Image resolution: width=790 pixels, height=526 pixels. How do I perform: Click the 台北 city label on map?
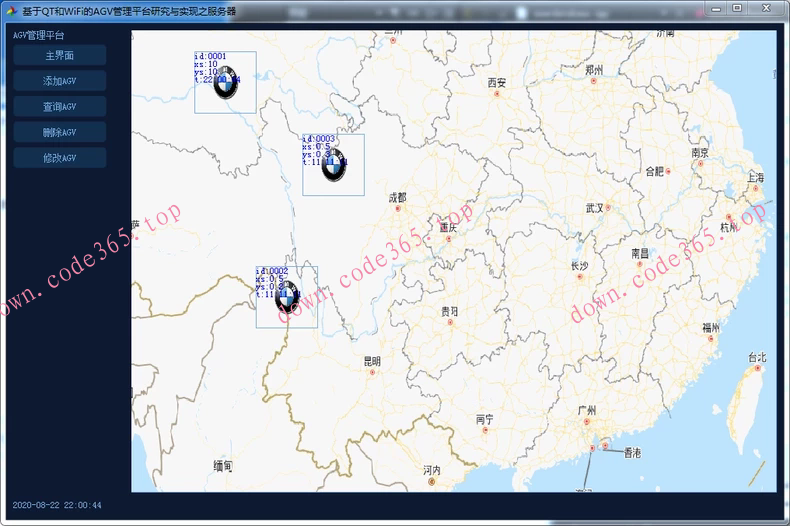757,357
